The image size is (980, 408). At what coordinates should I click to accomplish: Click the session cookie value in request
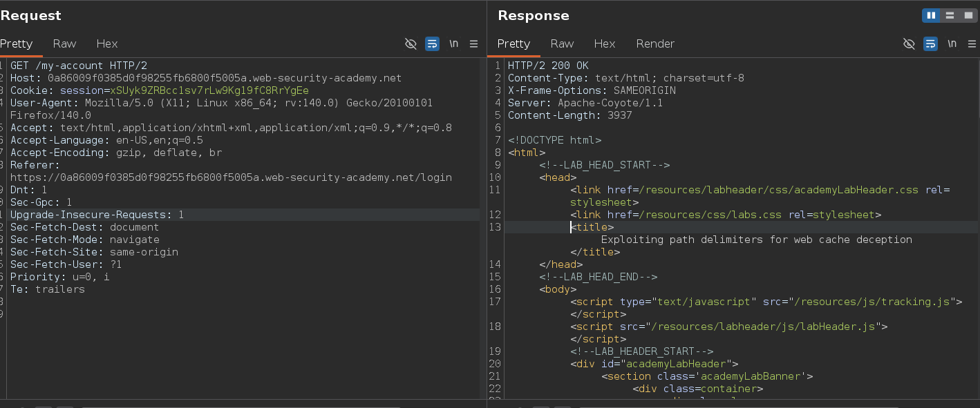click(209, 90)
